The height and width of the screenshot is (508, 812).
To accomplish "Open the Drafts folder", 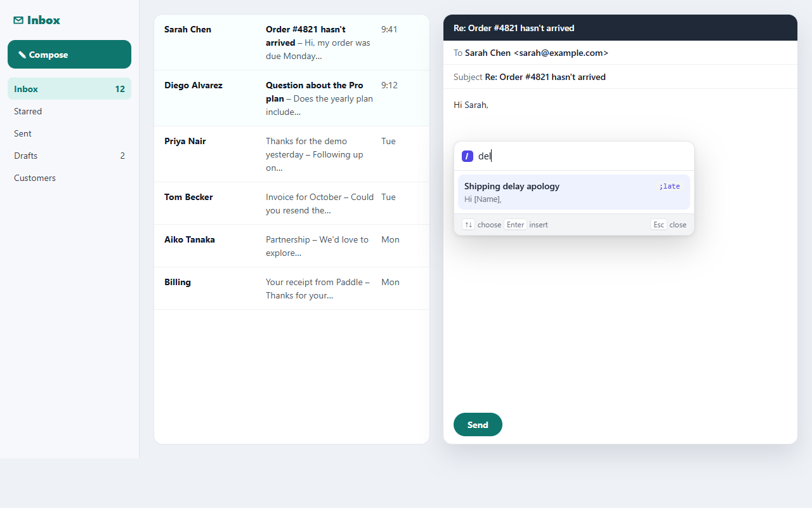I will tap(69, 156).
